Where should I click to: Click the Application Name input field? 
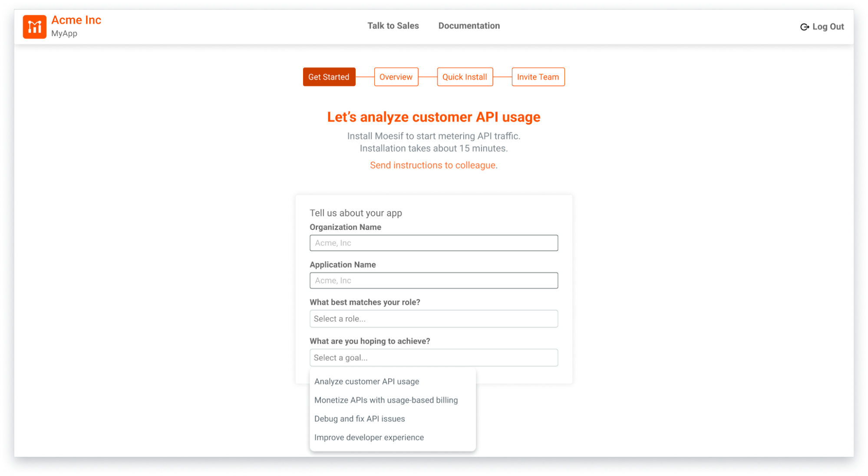(433, 280)
